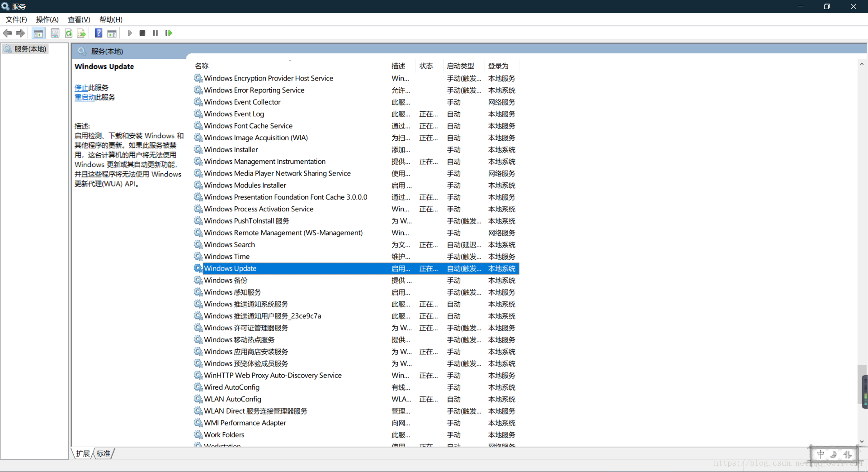This screenshot has height=472, width=868.
Task: Click the Export List toolbar icon
Action: point(81,33)
